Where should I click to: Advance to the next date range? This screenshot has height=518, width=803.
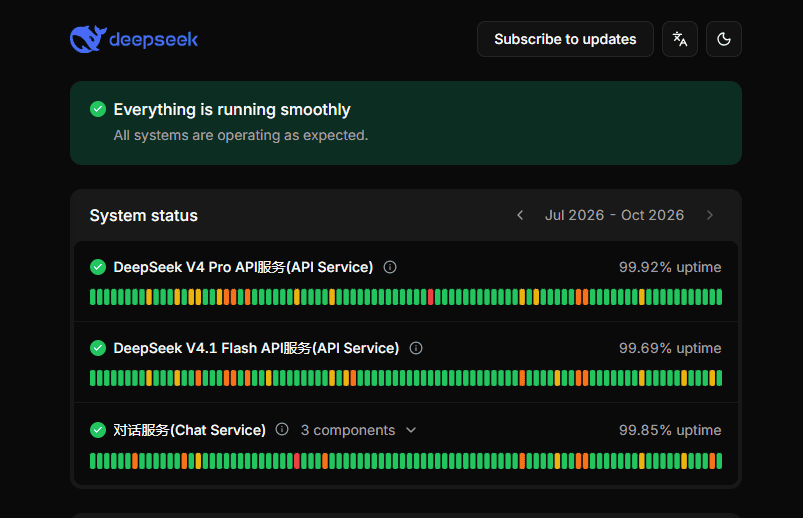709,215
